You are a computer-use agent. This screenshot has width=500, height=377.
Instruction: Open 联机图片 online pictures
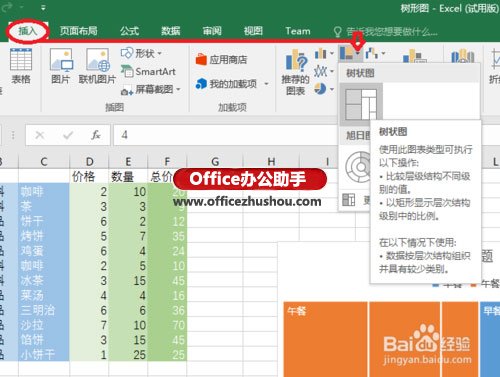pos(97,66)
